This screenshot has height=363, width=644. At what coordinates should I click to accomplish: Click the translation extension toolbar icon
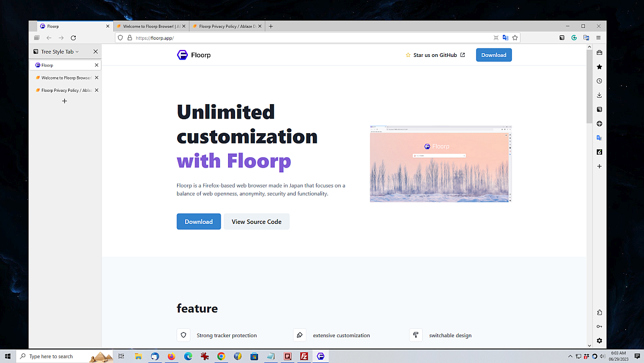(586, 38)
